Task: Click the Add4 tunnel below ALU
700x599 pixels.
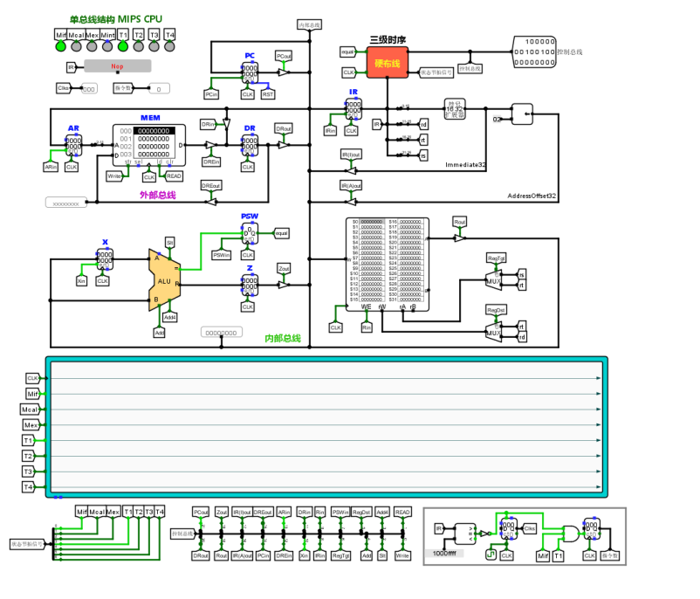Action: (169, 317)
